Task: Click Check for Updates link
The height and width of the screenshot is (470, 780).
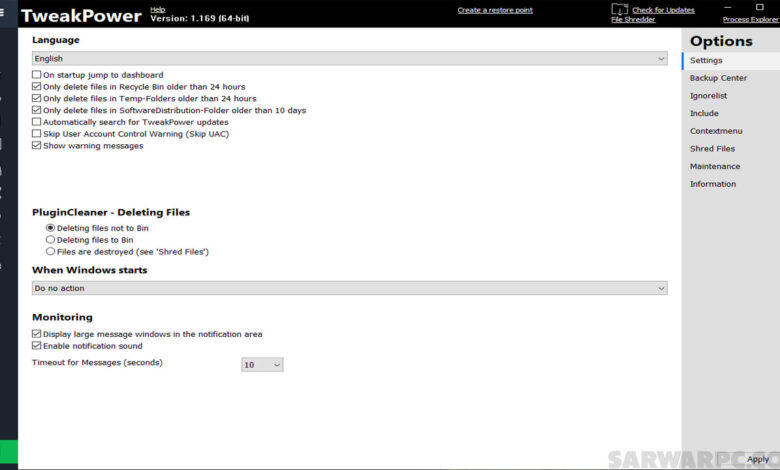Action: coord(663,10)
